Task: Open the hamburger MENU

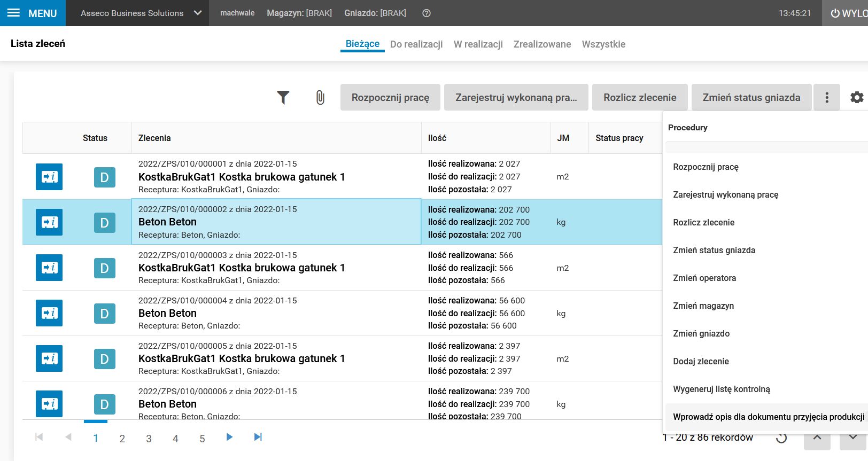Action: click(x=33, y=13)
